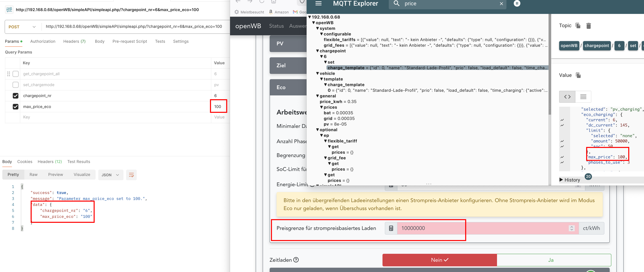This screenshot has height=272, width=644.
Task: Clear the price search field
Action: pyautogui.click(x=501, y=4)
